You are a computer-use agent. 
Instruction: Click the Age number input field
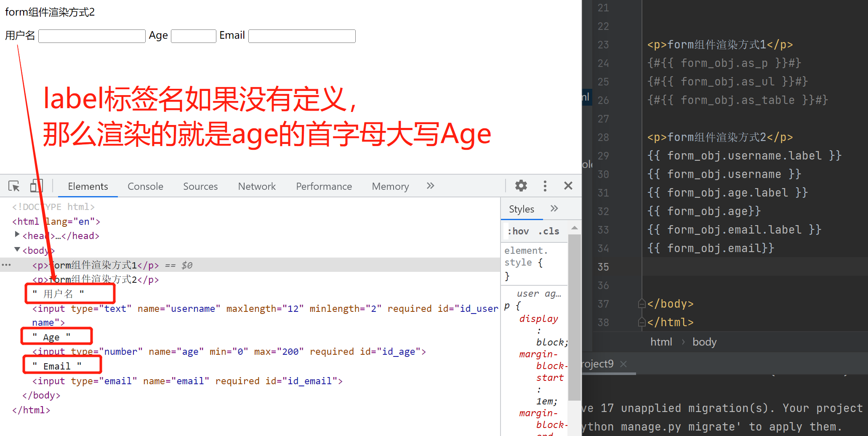(x=194, y=36)
